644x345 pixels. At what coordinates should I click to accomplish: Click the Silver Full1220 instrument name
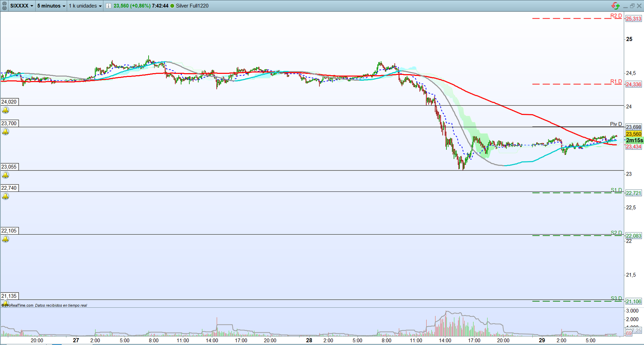(x=192, y=6)
